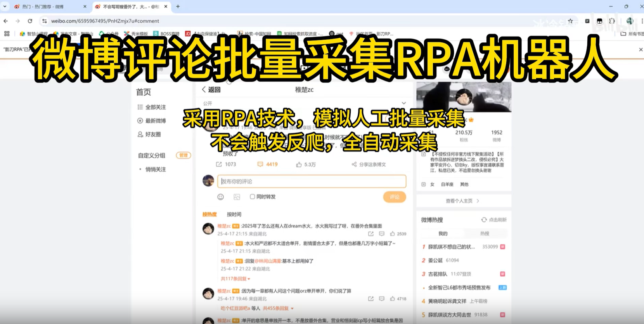Open the profile avatar in the right card
This screenshot has width=644, height=324.
click(x=464, y=98)
